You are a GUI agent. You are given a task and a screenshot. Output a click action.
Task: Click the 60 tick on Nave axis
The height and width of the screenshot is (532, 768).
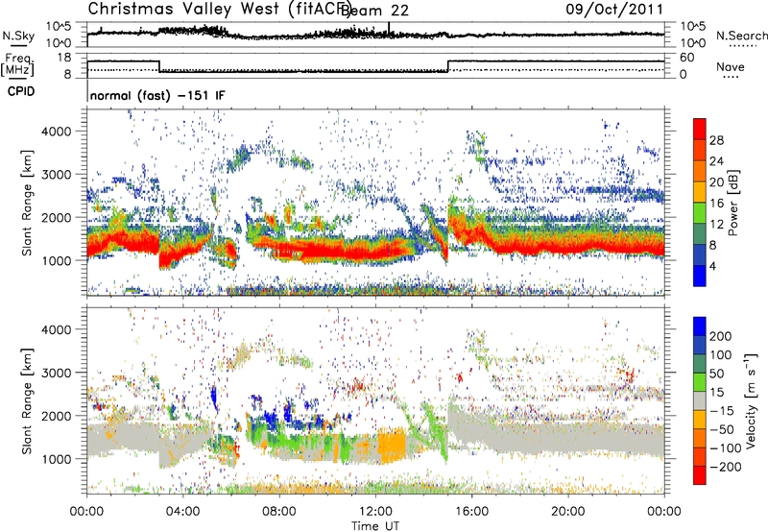tap(687, 58)
